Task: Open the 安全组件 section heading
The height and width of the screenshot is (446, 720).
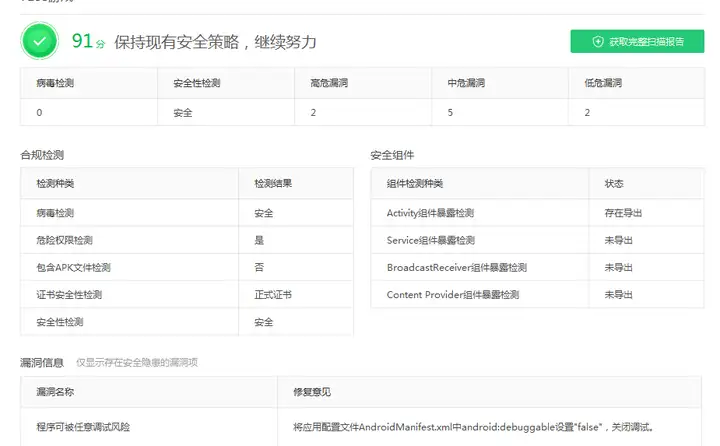Action: click(x=392, y=155)
